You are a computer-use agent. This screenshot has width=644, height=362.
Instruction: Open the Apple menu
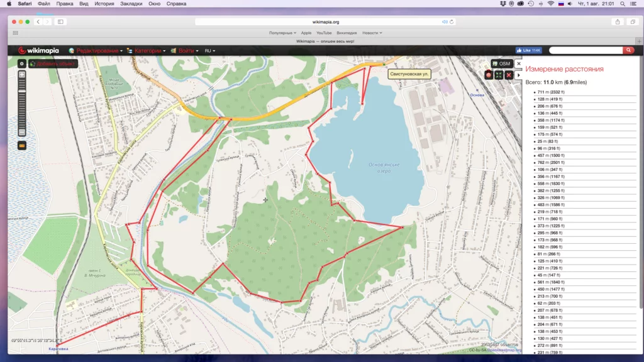click(x=9, y=4)
